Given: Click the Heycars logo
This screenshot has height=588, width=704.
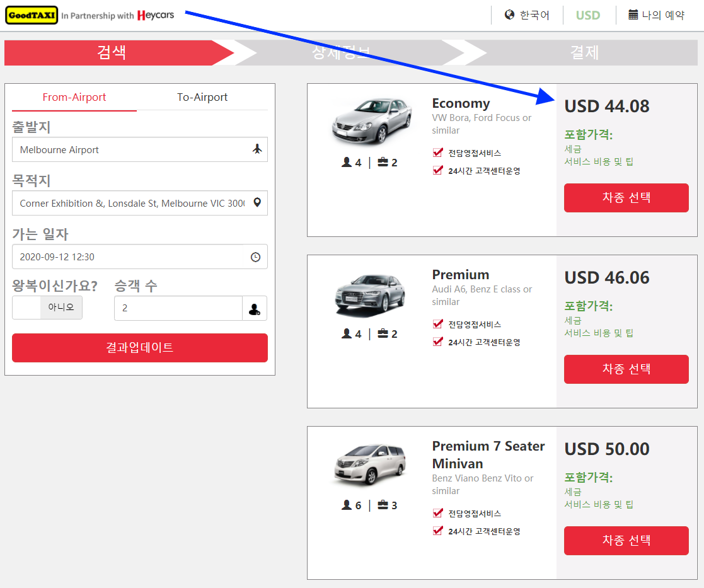Looking at the screenshot, I should click(x=155, y=15).
